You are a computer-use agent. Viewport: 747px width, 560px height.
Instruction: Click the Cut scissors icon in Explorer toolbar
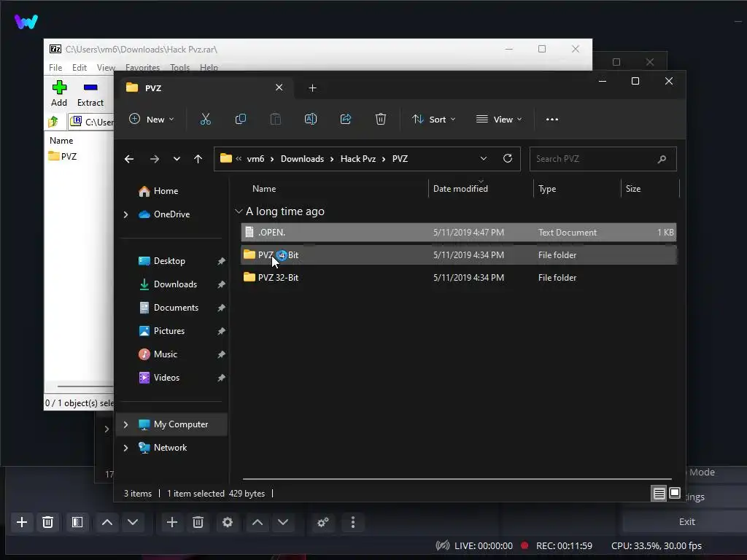pos(205,119)
